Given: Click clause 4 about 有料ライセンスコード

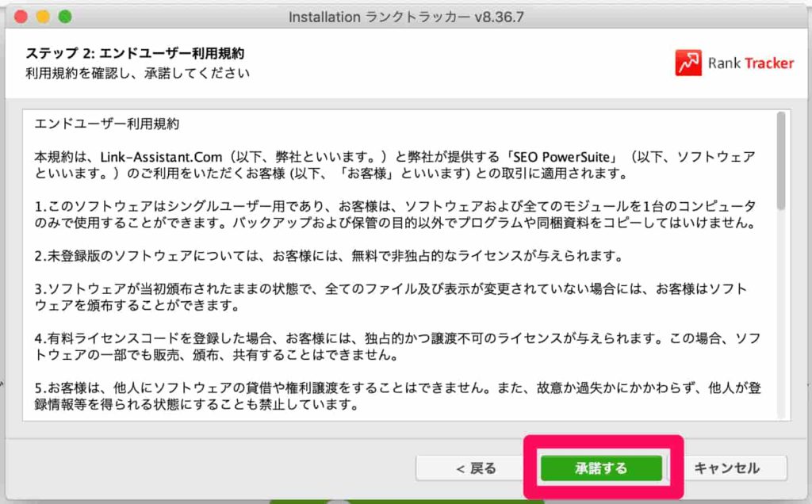Looking at the screenshot, I should (397, 346).
